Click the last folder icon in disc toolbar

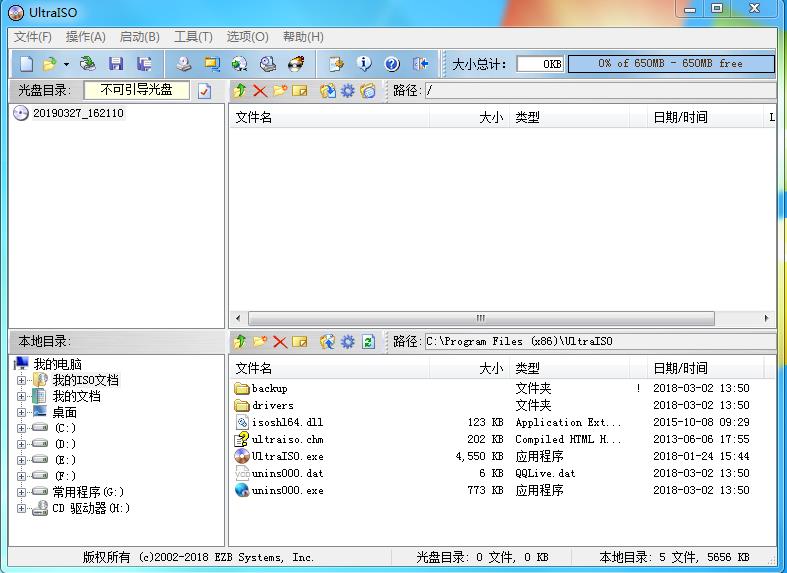click(x=368, y=91)
